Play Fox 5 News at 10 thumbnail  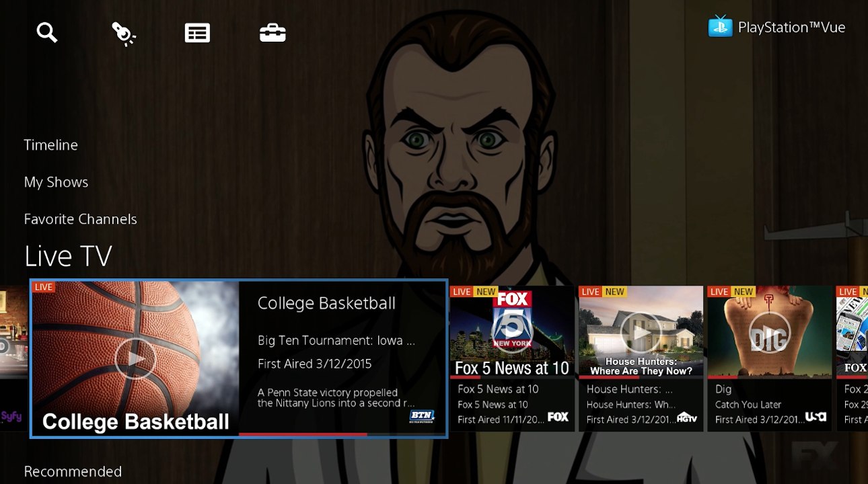coord(512,331)
